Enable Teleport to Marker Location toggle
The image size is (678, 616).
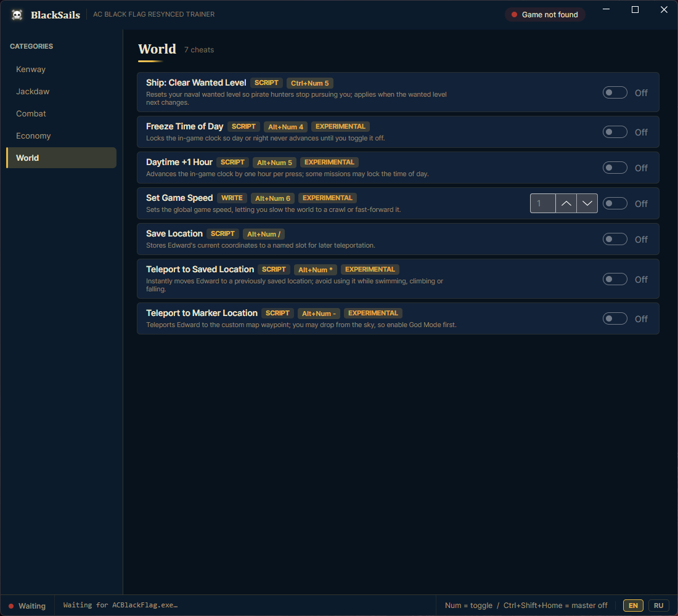click(x=615, y=318)
